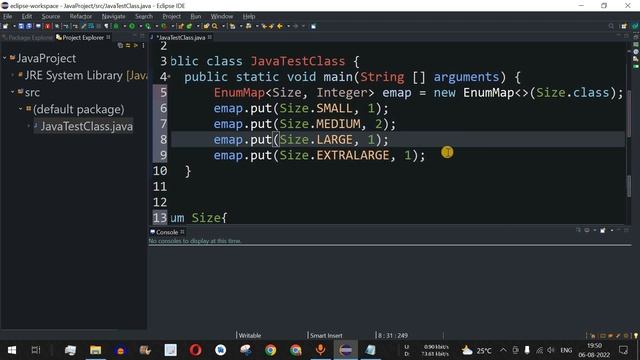
Task: Click Collapse All in Project Explorer
Action: click(x=120, y=45)
